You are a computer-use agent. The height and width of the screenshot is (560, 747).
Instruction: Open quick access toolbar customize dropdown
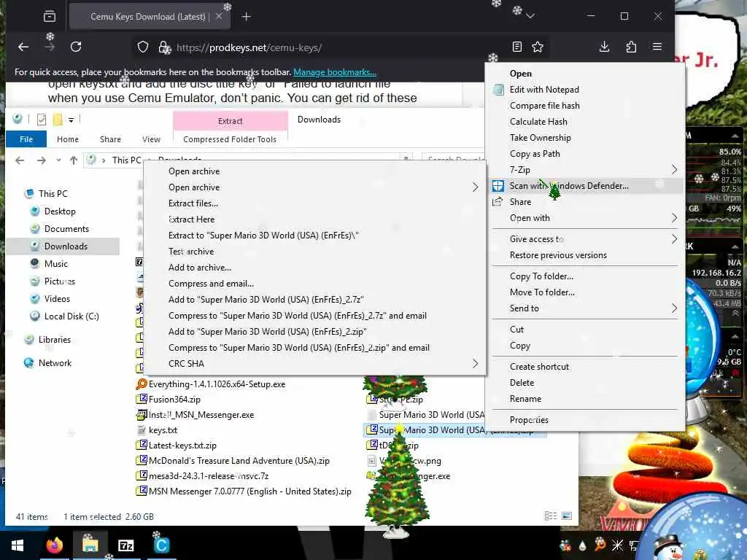coord(71,120)
